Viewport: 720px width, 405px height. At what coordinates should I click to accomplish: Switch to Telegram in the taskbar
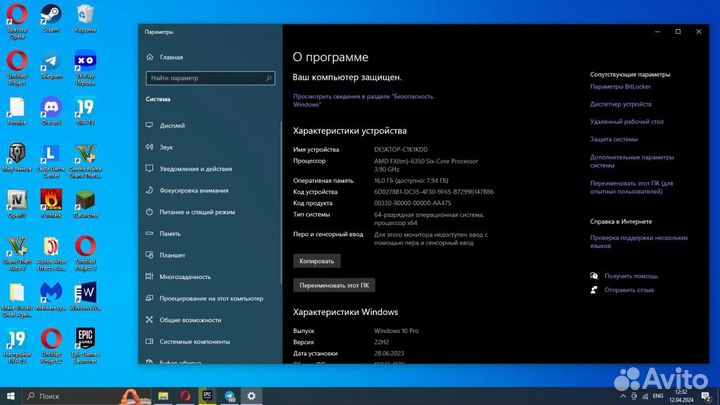pos(229,396)
